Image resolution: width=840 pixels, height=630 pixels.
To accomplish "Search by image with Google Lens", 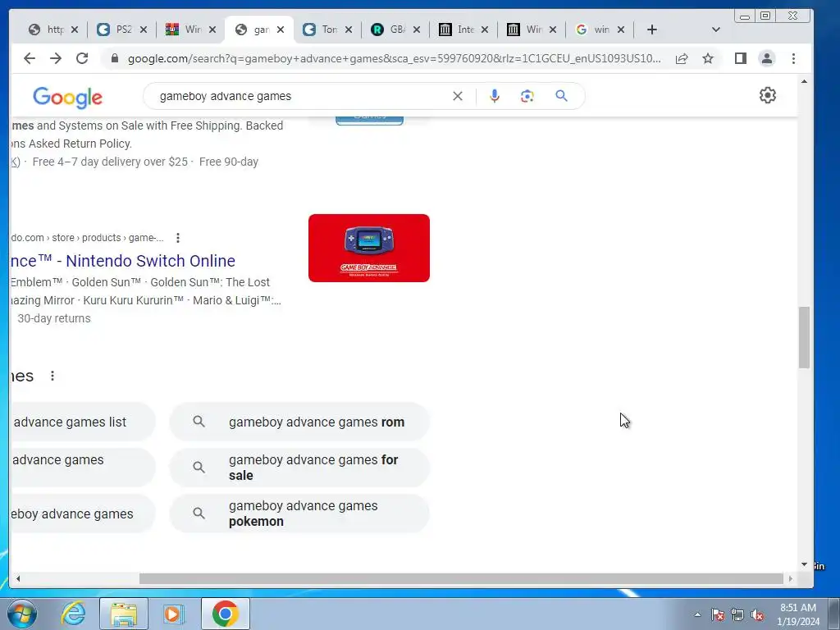I will 527,96.
